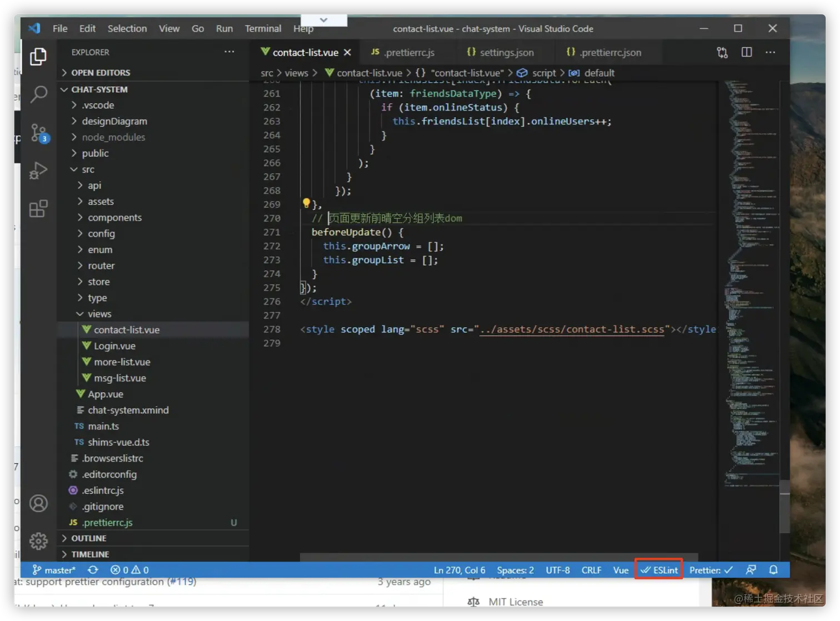
Task: Open notifications bell in status bar
Action: (773, 570)
